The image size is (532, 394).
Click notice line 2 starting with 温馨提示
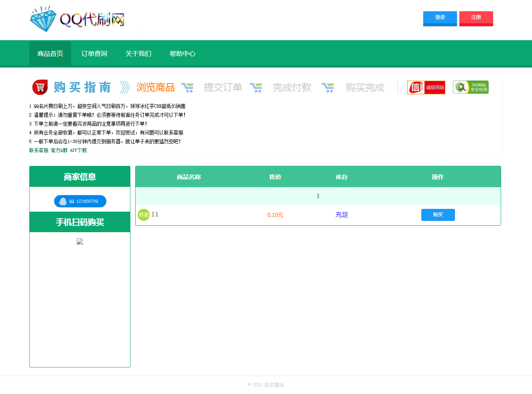point(108,115)
